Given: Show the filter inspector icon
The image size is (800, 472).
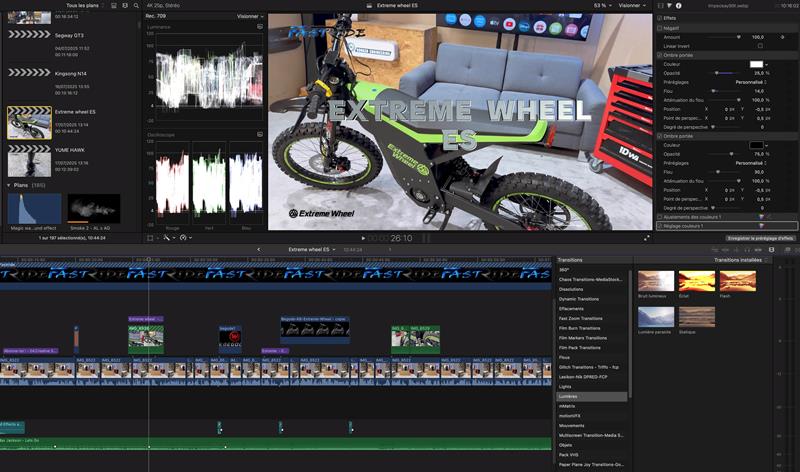Looking at the screenshot, I should tap(669, 6).
